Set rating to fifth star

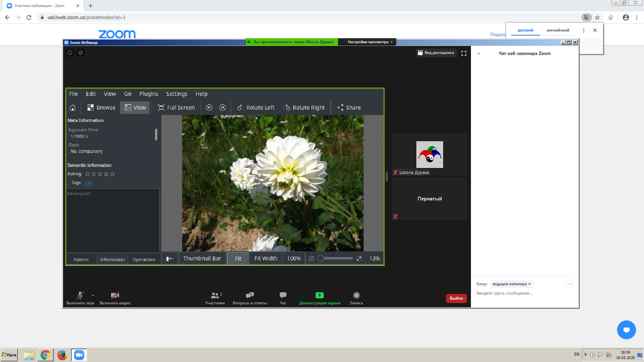point(113,174)
